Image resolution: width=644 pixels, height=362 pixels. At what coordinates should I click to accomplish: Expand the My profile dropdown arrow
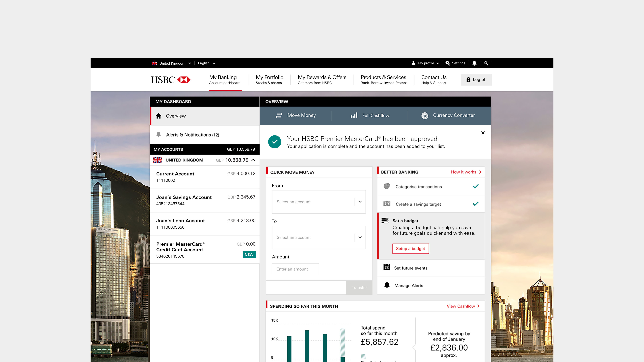tap(438, 63)
